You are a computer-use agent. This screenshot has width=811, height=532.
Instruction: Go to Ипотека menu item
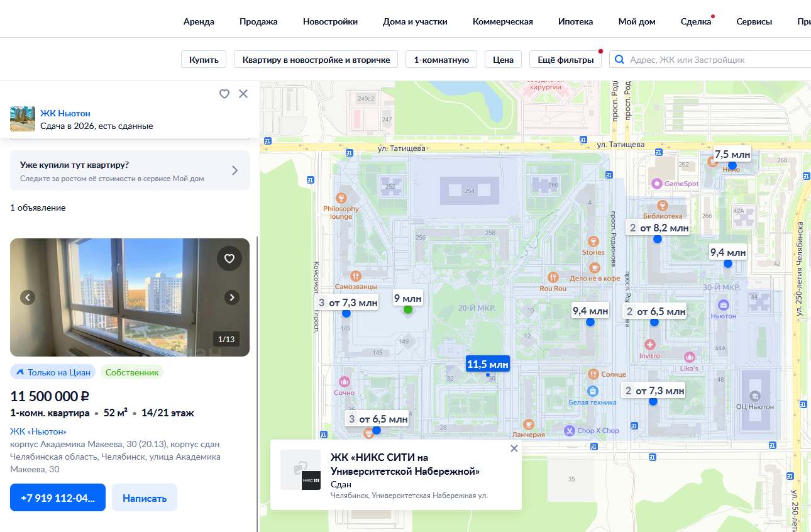(575, 21)
